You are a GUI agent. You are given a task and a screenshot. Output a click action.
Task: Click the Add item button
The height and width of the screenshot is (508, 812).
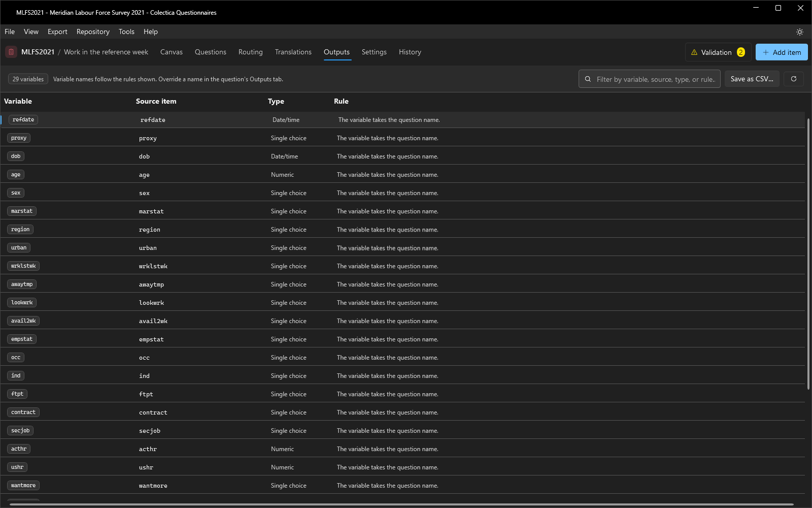coord(782,52)
